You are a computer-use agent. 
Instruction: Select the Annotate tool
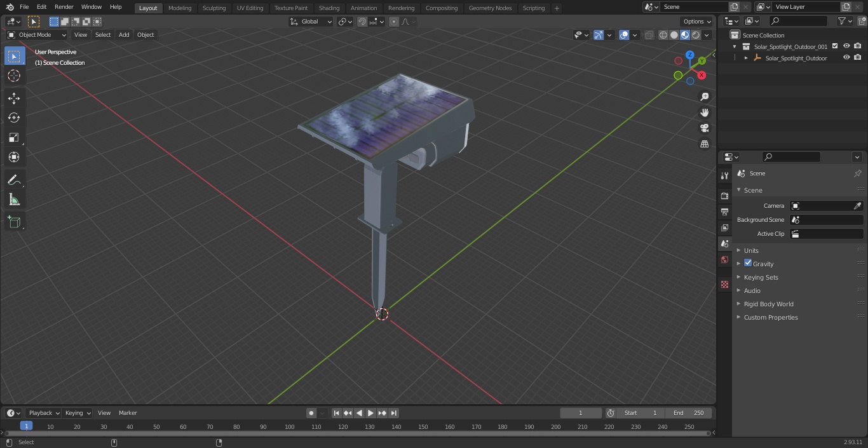pos(14,180)
